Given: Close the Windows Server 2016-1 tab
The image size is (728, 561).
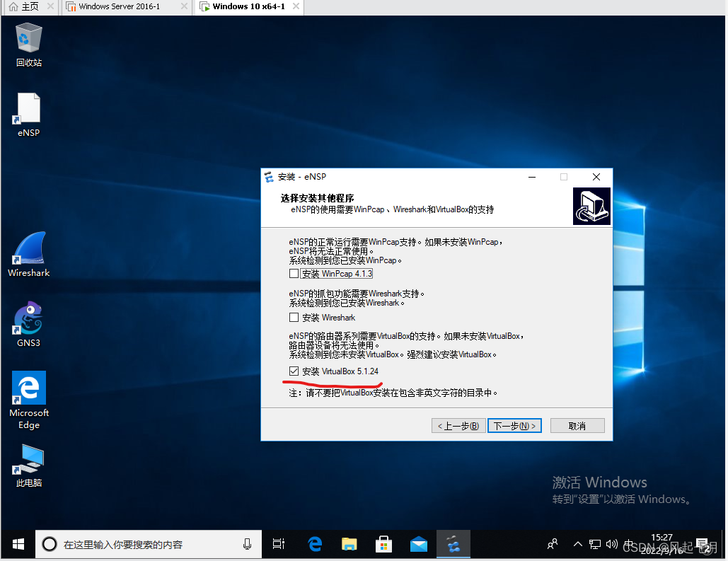Looking at the screenshot, I should [185, 6].
